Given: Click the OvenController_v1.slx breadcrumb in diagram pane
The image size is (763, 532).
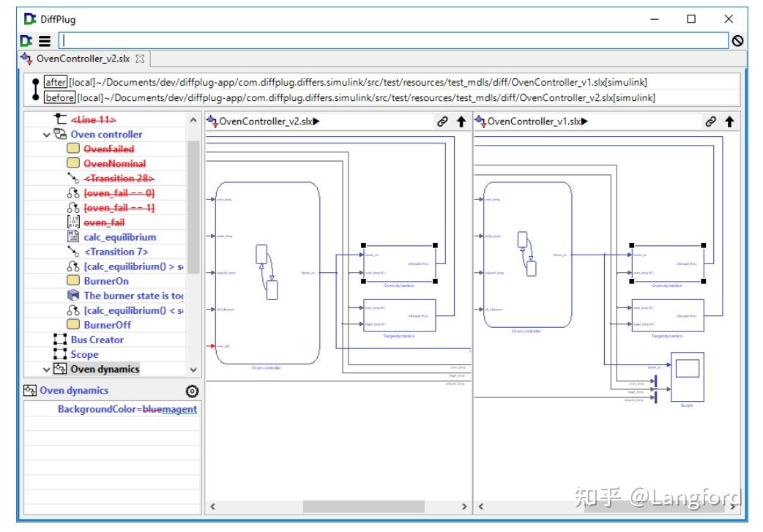Looking at the screenshot, I should click(x=534, y=121).
